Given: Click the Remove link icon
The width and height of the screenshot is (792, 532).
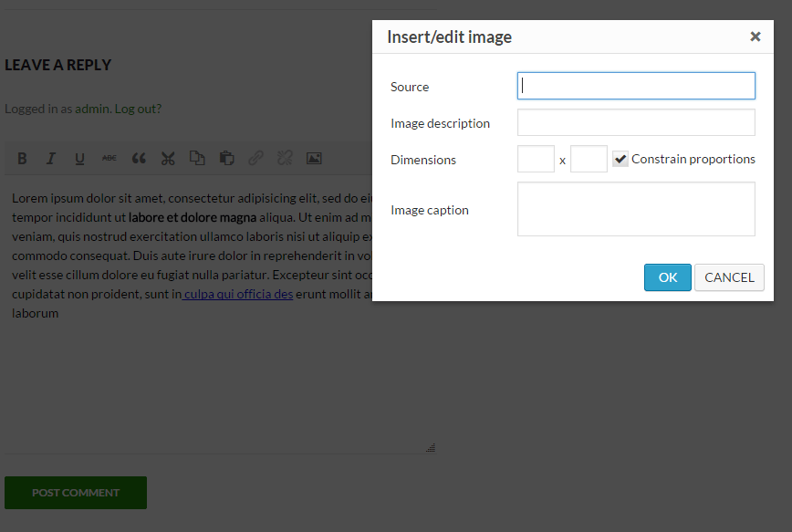Looking at the screenshot, I should (x=285, y=159).
